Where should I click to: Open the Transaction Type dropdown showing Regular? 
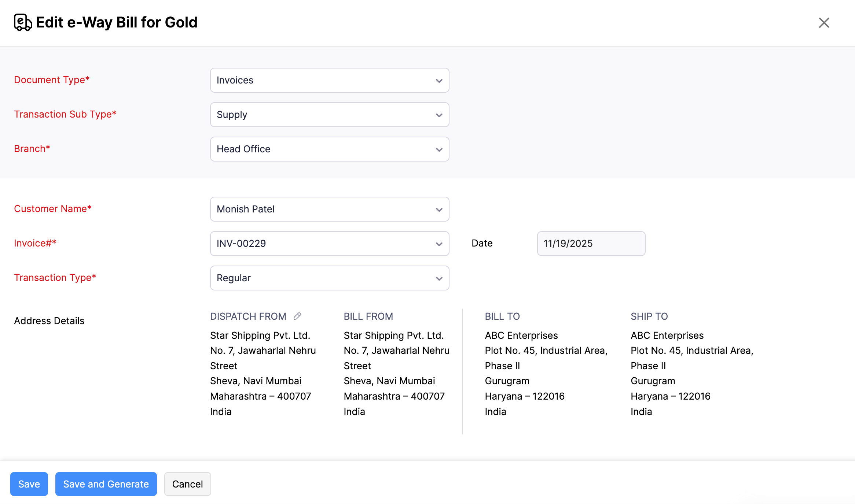click(x=329, y=278)
